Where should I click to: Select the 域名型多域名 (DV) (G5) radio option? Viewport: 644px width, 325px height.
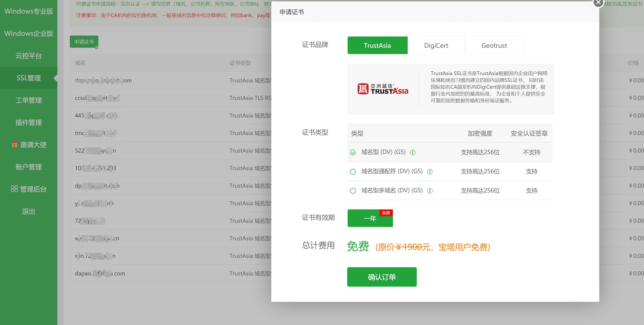353,191
